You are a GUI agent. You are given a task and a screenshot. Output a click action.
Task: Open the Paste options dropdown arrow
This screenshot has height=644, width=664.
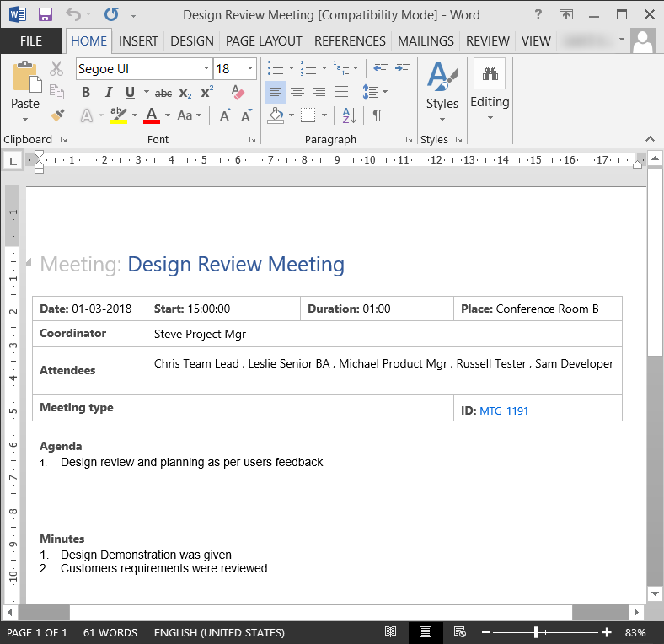pos(25,119)
